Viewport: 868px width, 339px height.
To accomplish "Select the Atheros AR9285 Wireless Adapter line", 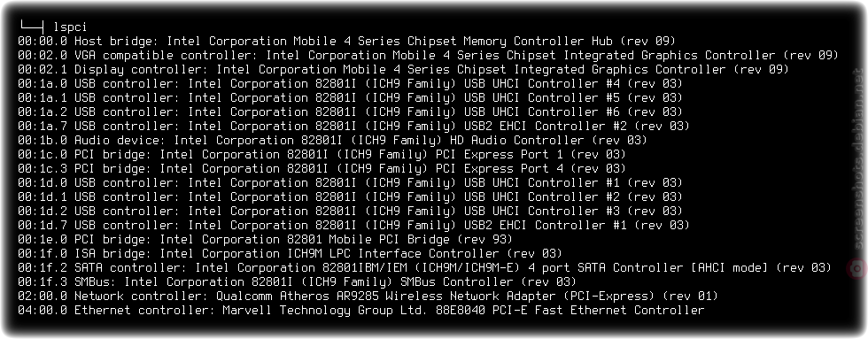I will click(x=368, y=296).
